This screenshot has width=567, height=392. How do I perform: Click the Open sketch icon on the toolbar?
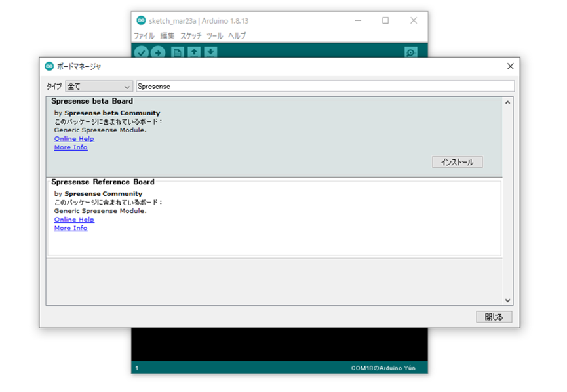click(193, 52)
